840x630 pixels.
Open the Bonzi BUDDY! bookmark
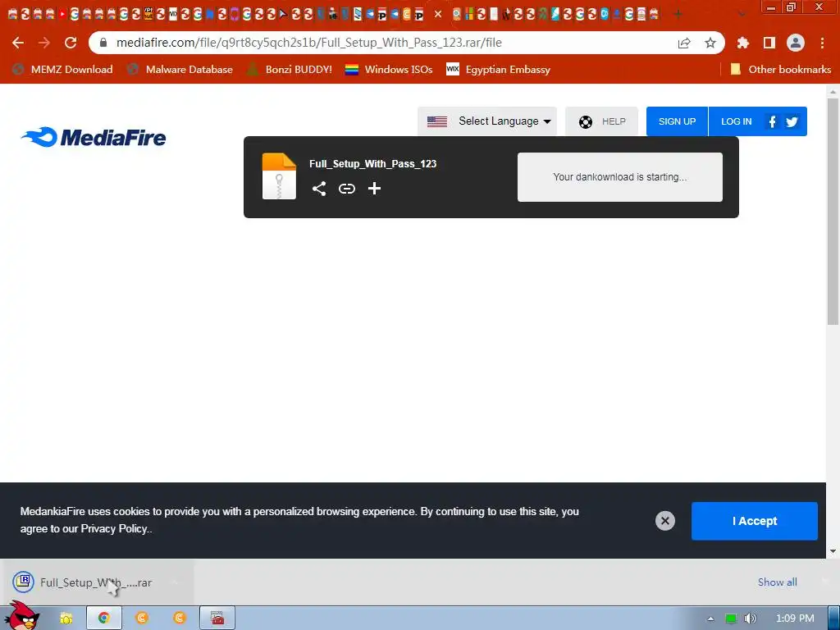tap(290, 70)
